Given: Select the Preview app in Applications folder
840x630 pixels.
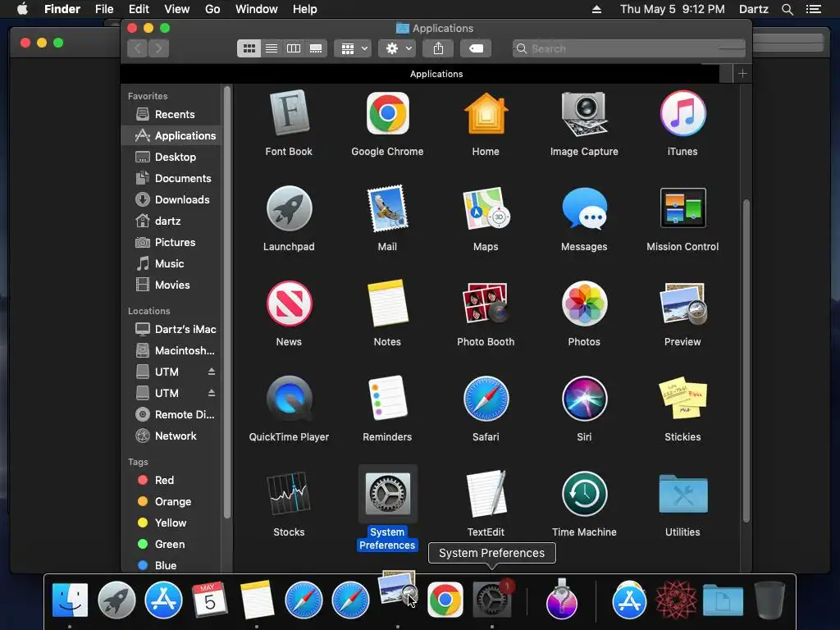Looking at the screenshot, I should point(682,304).
